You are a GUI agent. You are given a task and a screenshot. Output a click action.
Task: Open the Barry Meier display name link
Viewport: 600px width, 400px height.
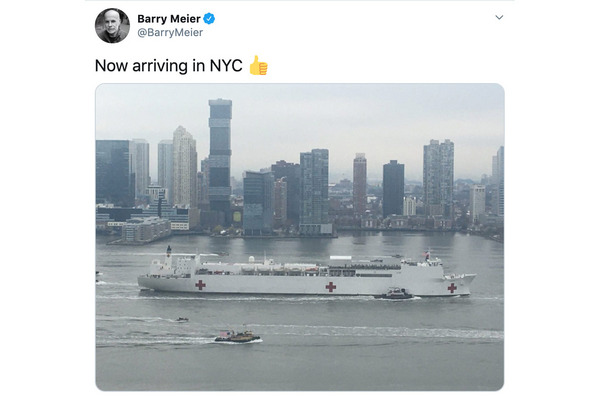pyautogui.click(x=169, y=18)
